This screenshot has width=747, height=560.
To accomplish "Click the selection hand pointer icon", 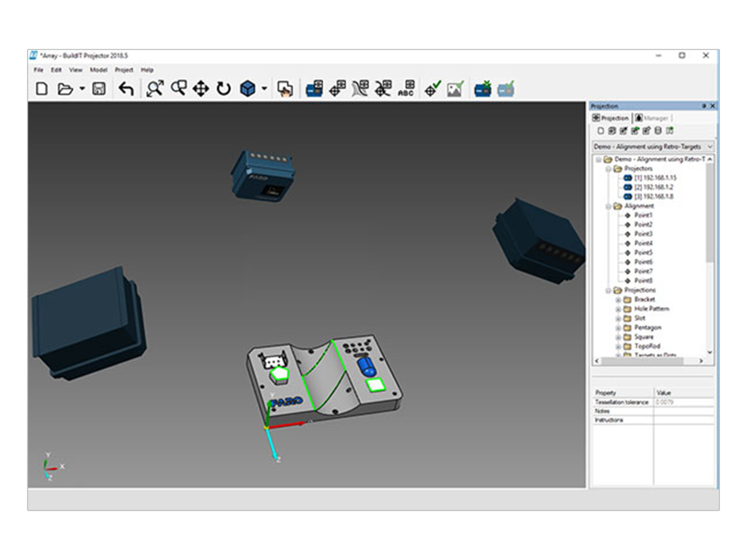I will point(285,89).
